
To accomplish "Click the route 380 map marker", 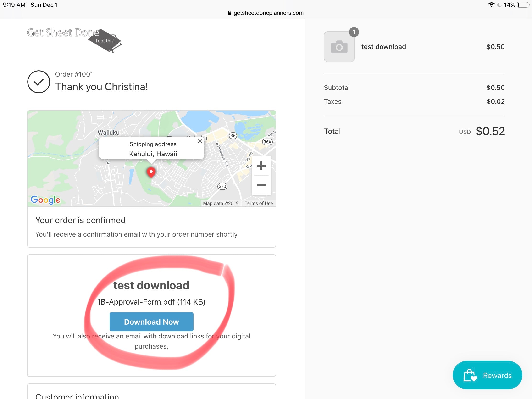I will pyautogui.click(x=222, y=186).
